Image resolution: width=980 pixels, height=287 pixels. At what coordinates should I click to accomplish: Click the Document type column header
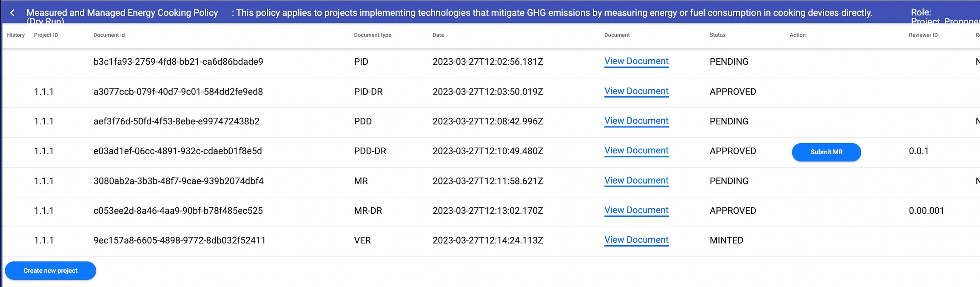pos(373,35)
